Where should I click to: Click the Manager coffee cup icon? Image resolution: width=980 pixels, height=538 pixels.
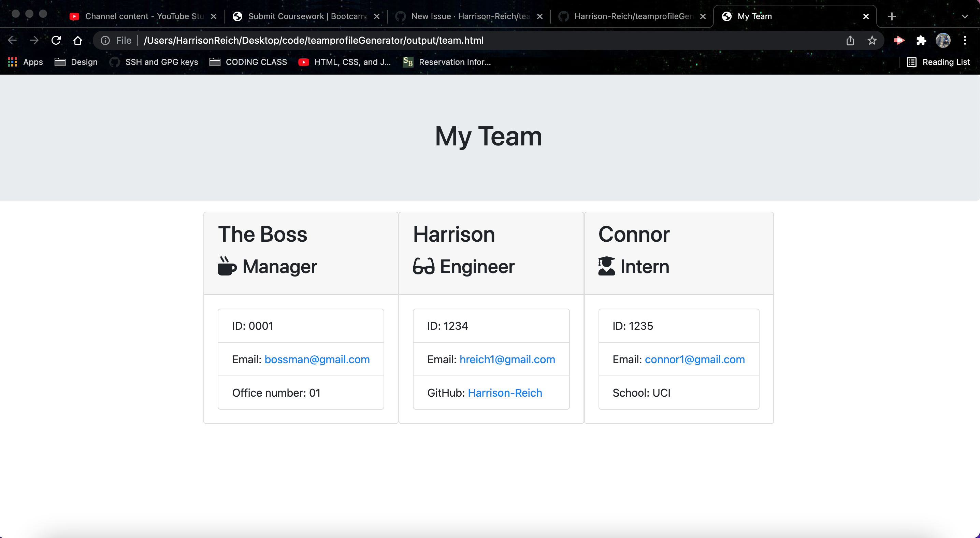227,266
